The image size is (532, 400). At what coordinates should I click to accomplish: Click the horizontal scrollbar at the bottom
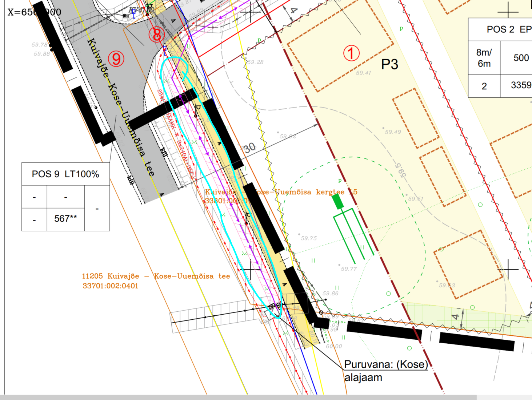pos(236,397)
